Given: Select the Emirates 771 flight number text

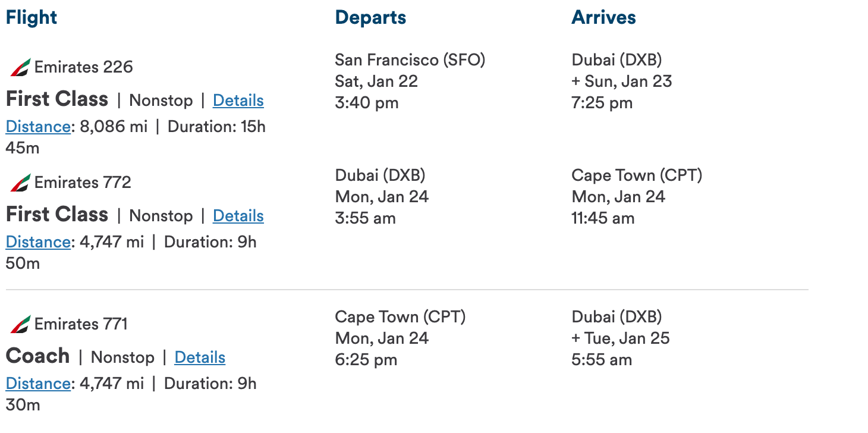Looking at the screenshot, I should (x=81, y=324).
